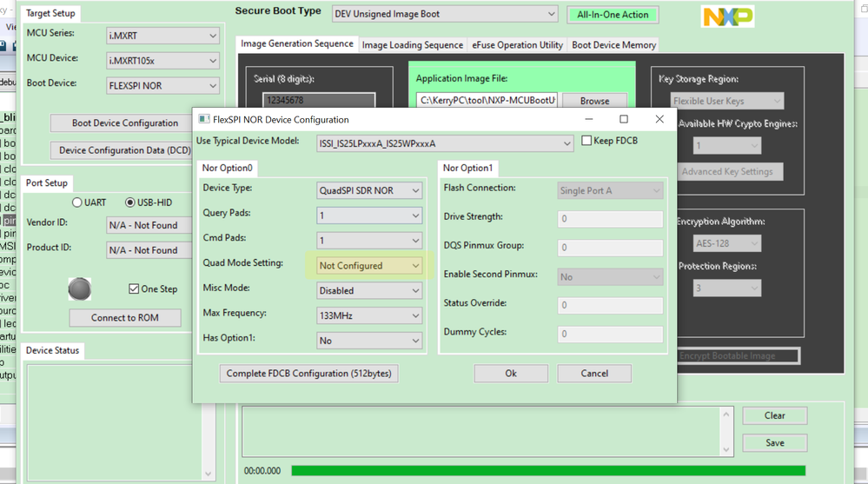Click the round connection status LED
This screenshot has height=484, width=868.
tap(80, 289)
